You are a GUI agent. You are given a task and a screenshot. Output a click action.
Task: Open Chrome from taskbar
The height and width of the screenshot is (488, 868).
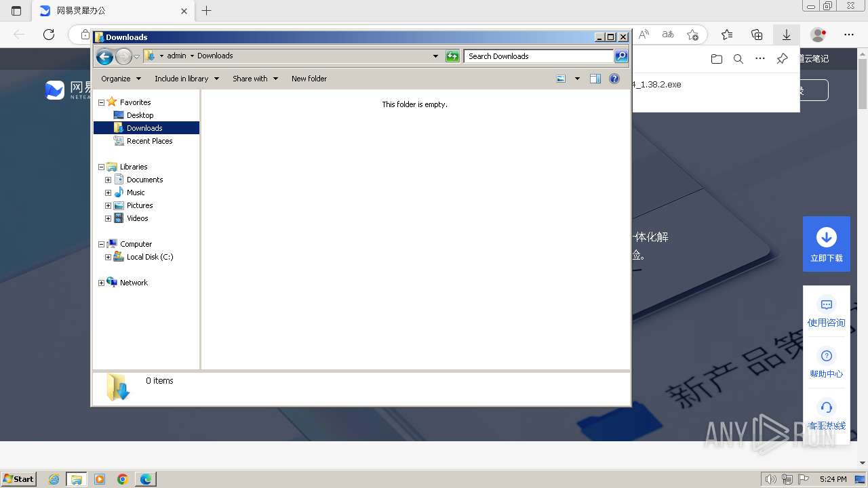tap(123, 479)
